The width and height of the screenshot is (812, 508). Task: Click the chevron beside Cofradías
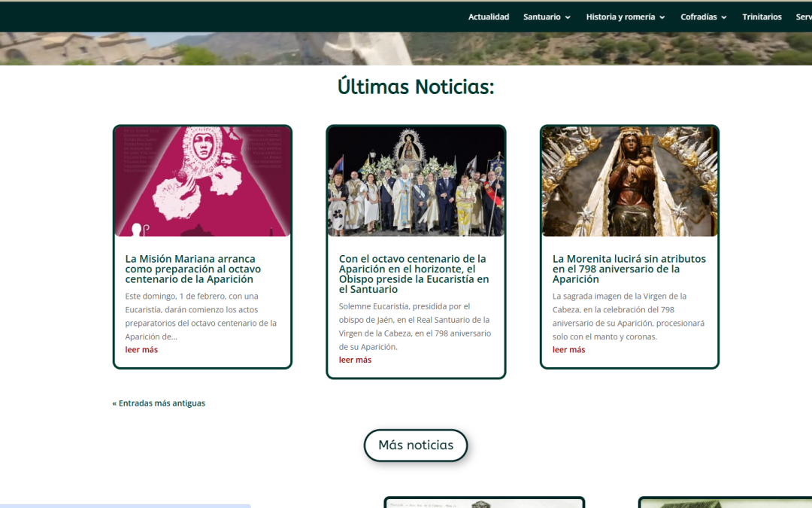(724, 17)
